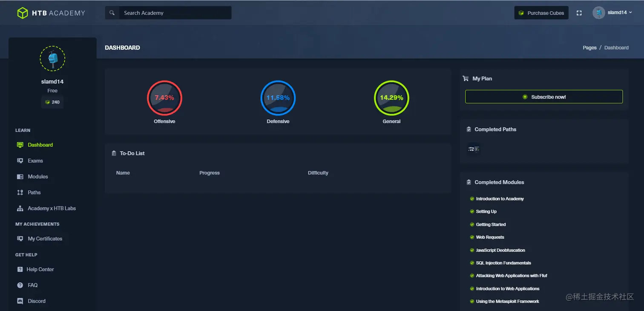Click the Paths icon in sidebar
Viewport: 644px width, 311px height.
click(x=20, y=193)
